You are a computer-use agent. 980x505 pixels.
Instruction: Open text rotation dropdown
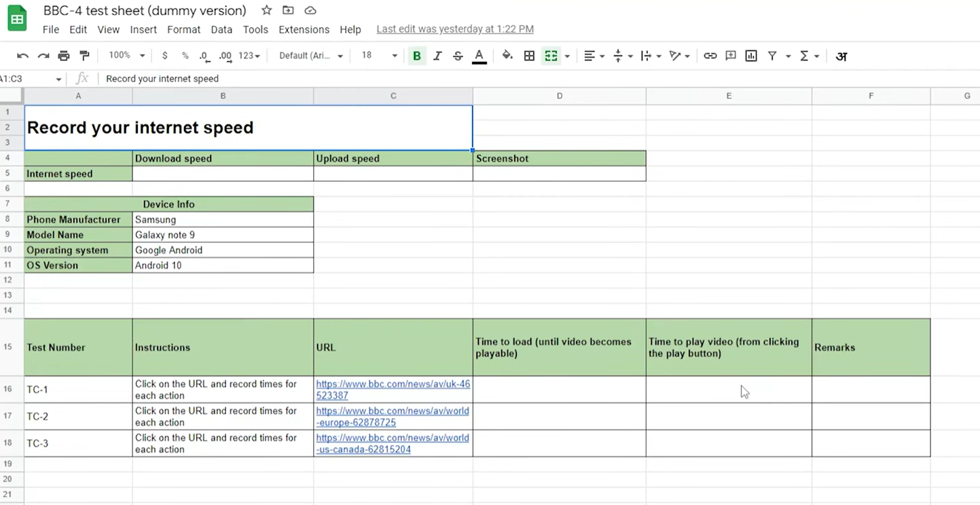coord(679,56)
